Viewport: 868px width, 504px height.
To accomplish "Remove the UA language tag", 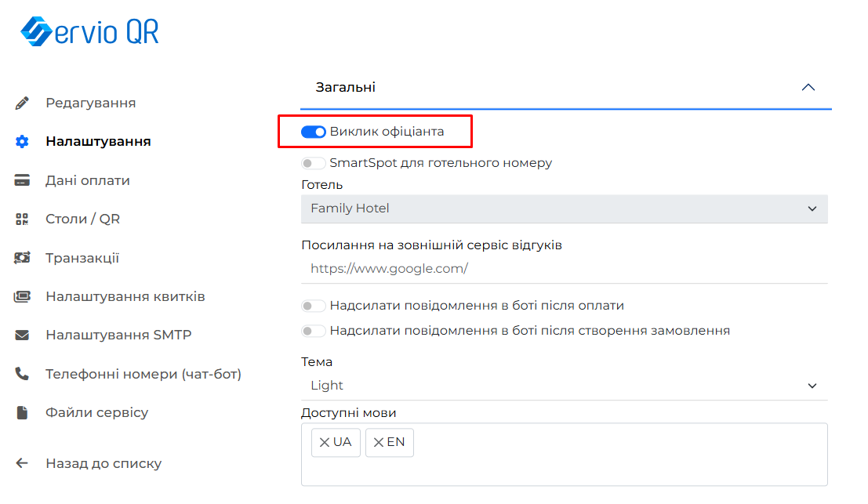I will pos(325,443).
